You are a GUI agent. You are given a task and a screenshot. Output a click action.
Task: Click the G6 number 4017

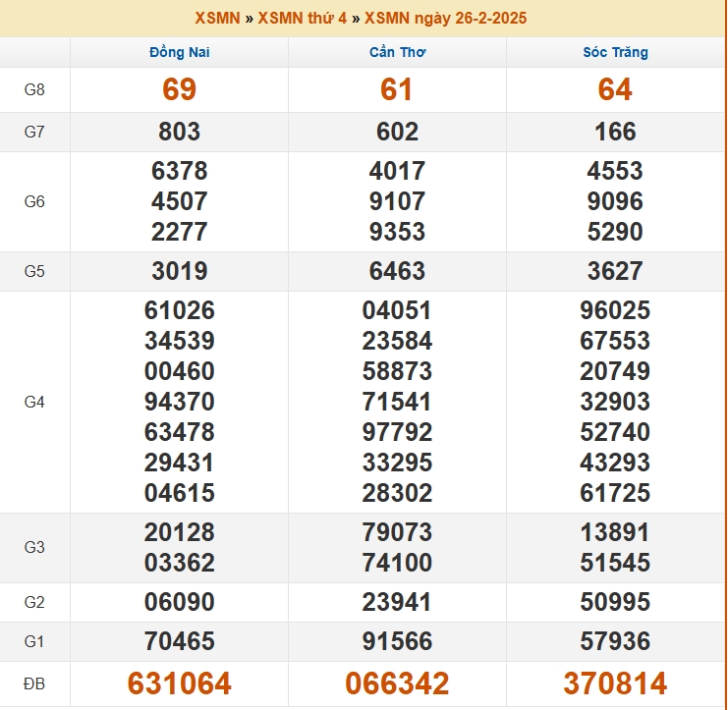tap(397, 171)
